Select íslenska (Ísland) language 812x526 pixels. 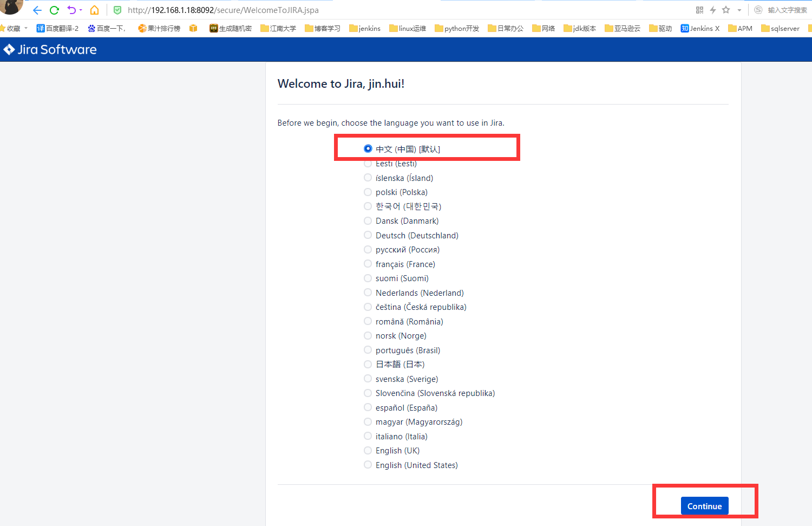(x=368, y=178)
